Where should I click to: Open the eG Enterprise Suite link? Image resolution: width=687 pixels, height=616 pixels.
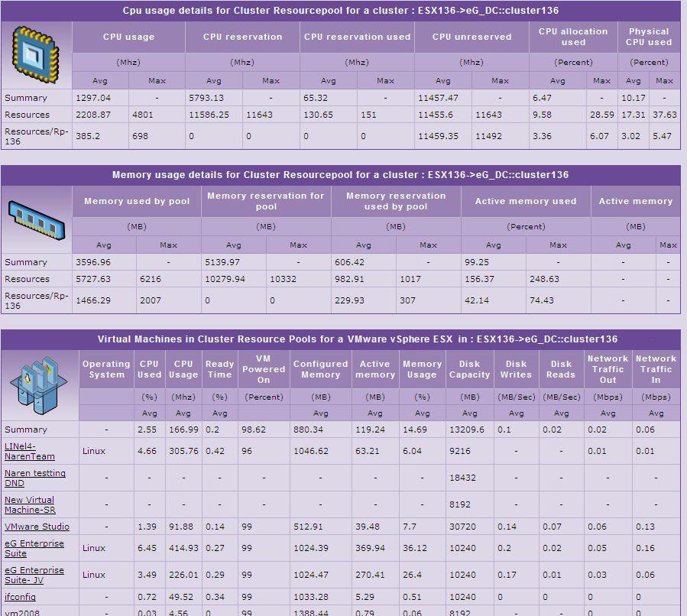click(x=34, y=548)
